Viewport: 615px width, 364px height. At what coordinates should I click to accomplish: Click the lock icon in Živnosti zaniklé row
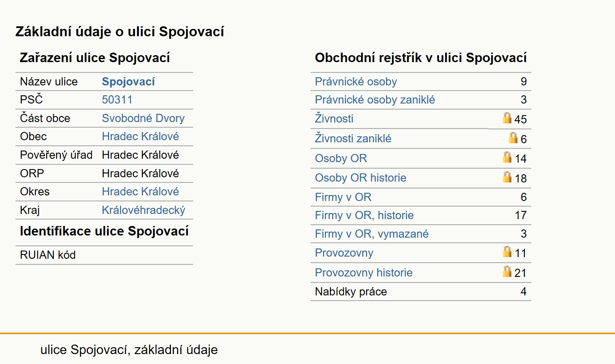tap(513, 138)
